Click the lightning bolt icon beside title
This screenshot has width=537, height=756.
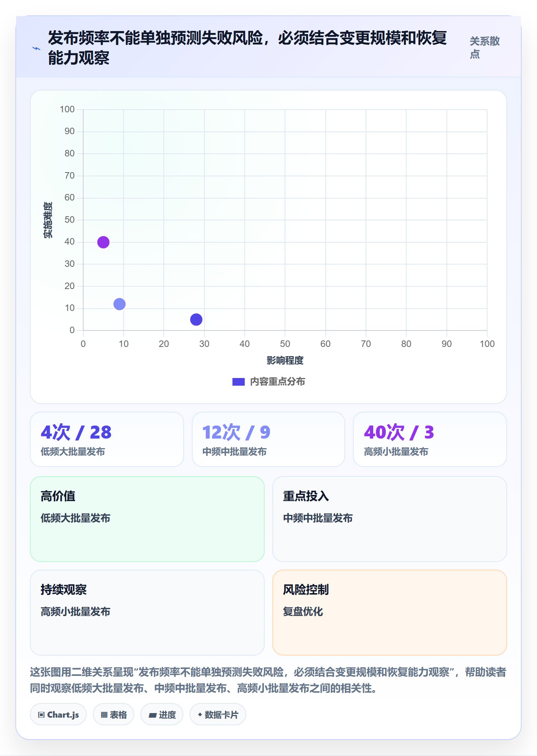coord(36,48)
